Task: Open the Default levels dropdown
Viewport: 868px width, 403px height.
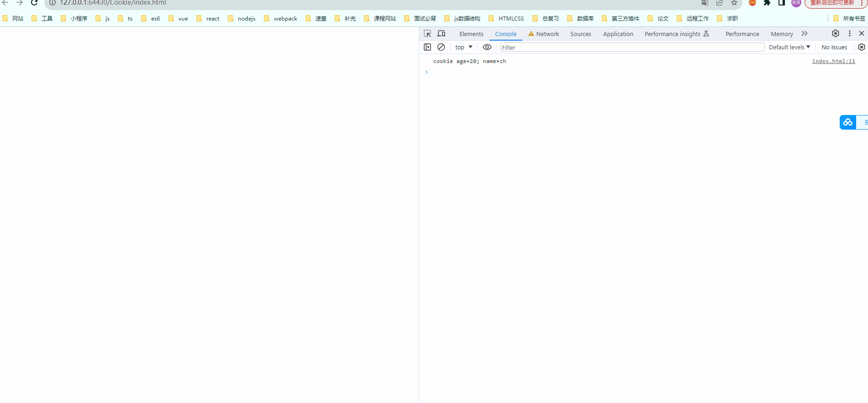Action: point(789,47)
